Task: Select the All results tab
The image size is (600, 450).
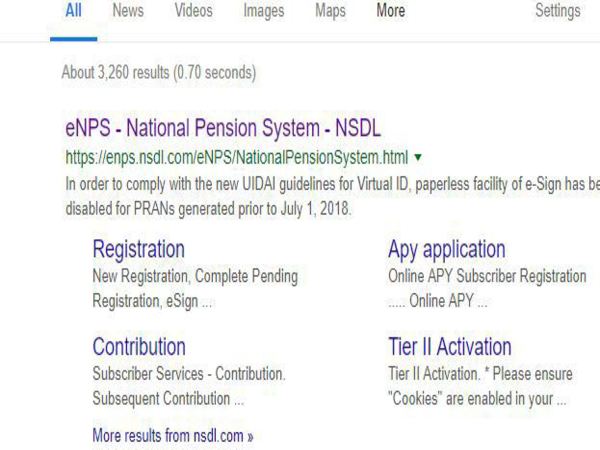Action: [73, 11]
